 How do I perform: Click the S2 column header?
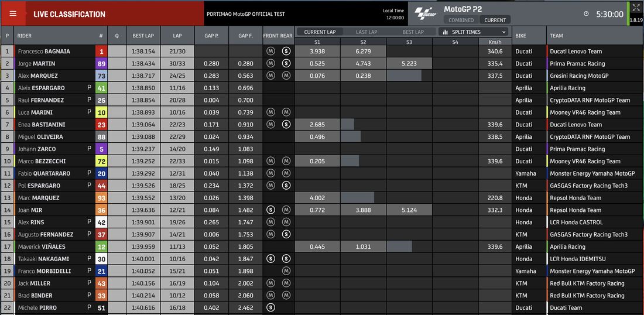tap(363, 42)
